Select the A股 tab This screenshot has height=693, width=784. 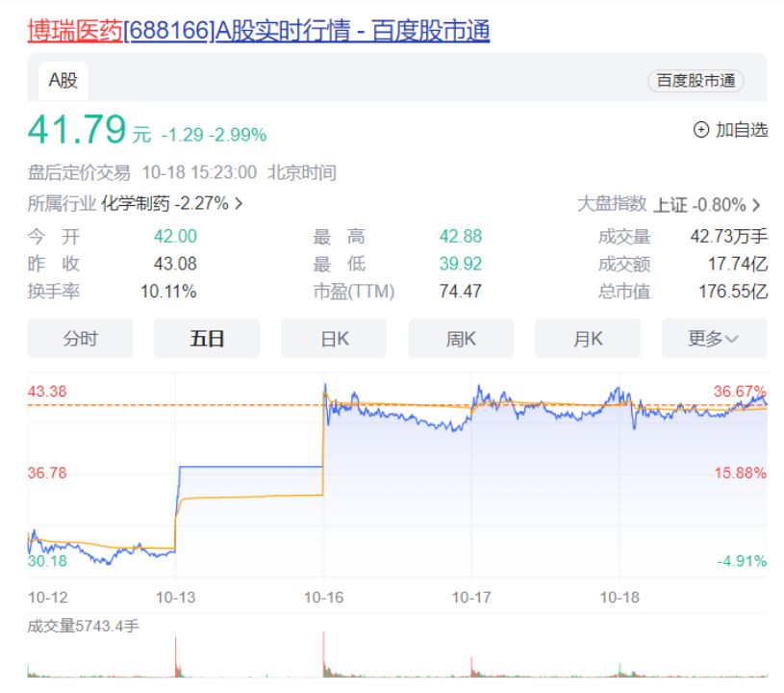63,81
